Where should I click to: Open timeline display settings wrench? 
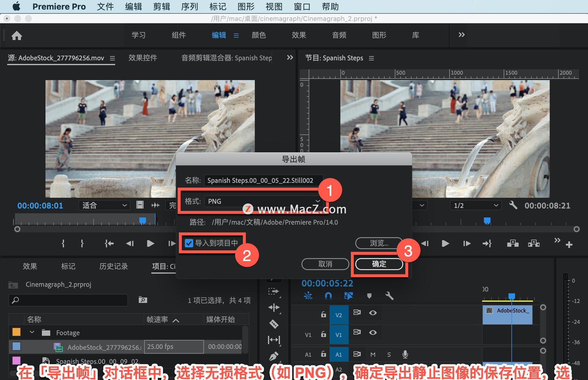[389, 296]
